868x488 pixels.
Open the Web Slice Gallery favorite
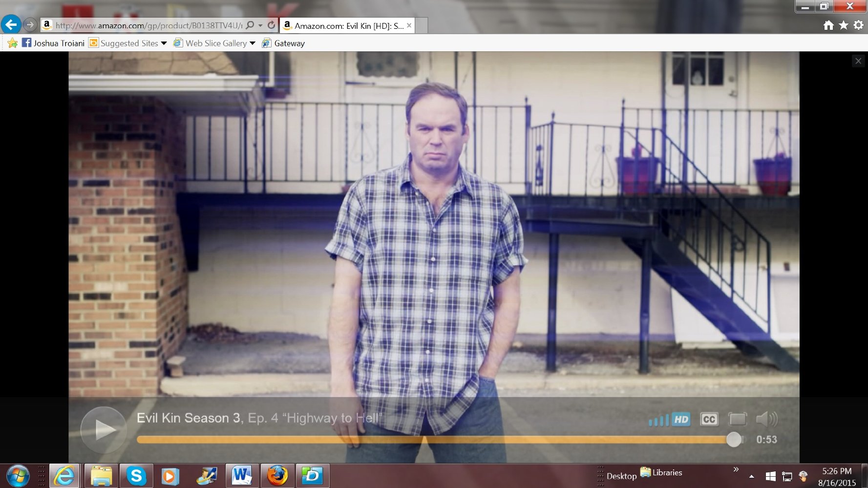[x=211, y=43]
